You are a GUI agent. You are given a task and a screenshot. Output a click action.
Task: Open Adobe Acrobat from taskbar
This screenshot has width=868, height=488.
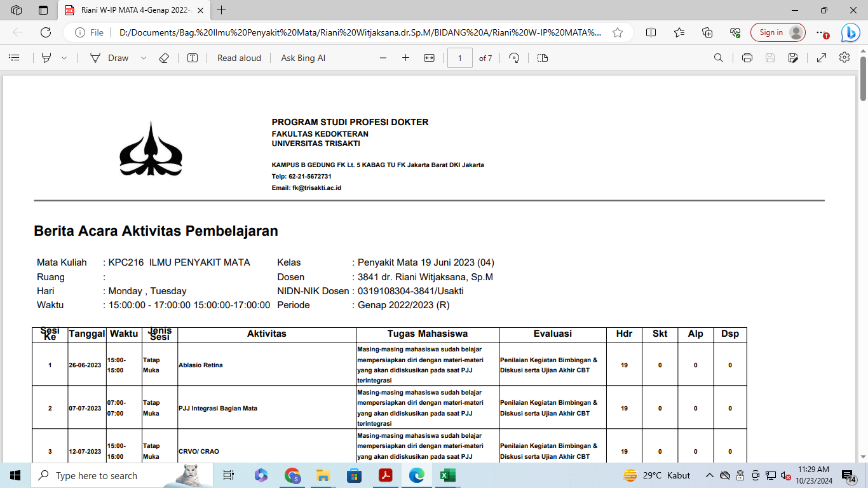click(386, 475)
